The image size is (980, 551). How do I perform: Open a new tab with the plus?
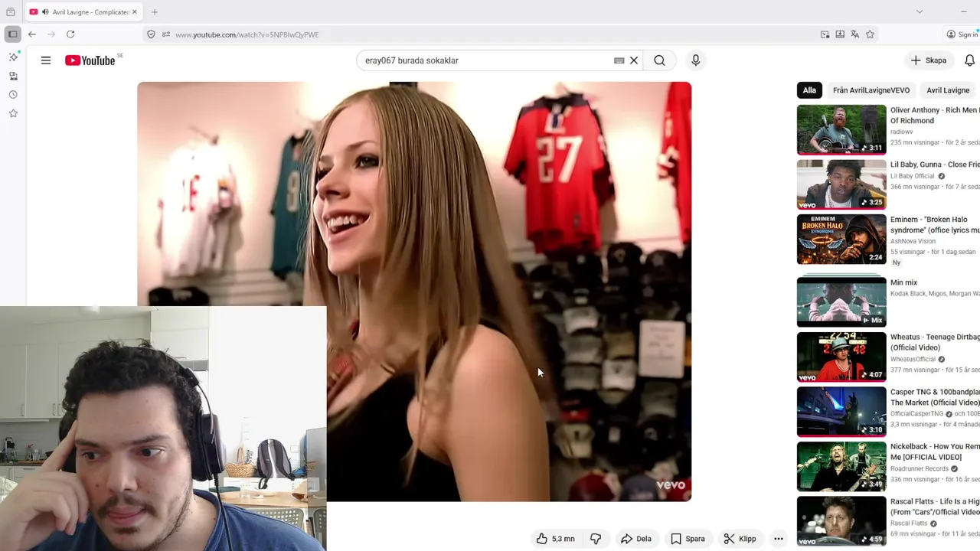[x=155, y=12]
